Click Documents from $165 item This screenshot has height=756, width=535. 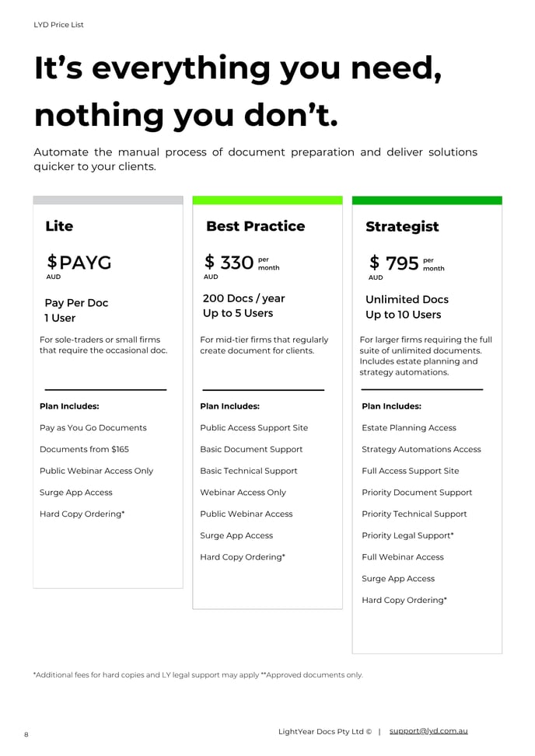pos(84,449)
